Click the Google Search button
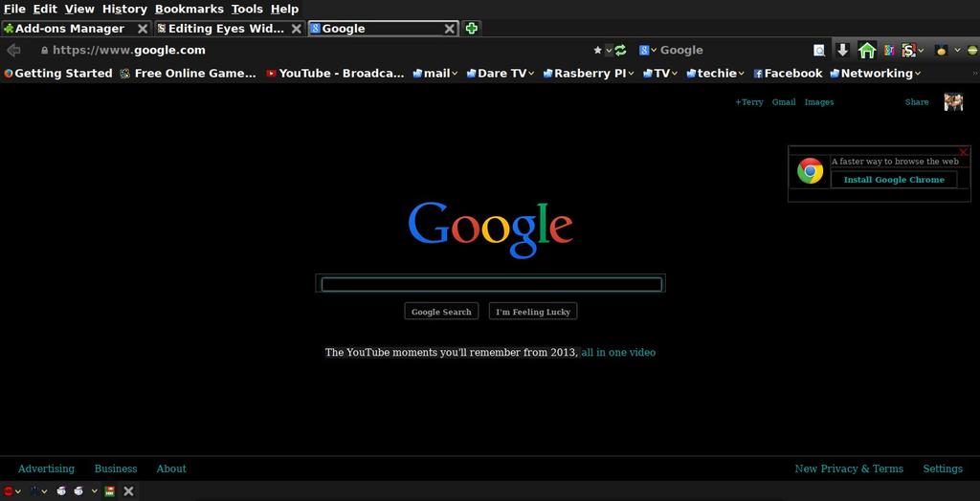This screenshot has height=501, width=980. point(441,311)
